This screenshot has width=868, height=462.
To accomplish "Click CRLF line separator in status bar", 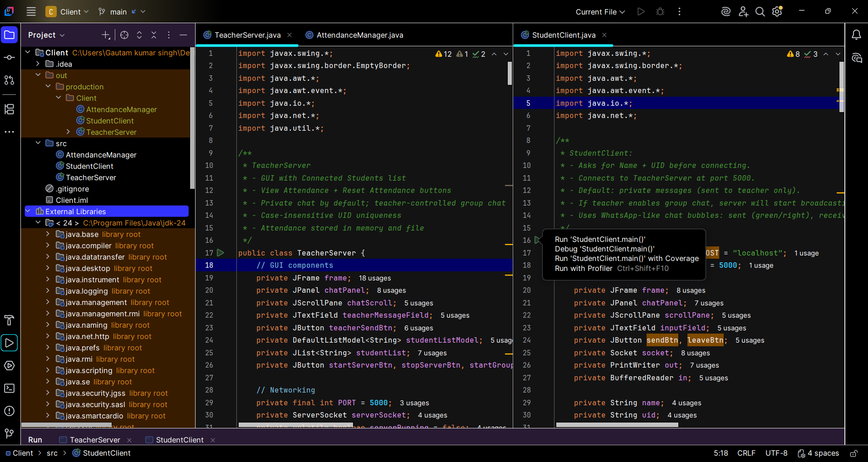I will [746, 453].
